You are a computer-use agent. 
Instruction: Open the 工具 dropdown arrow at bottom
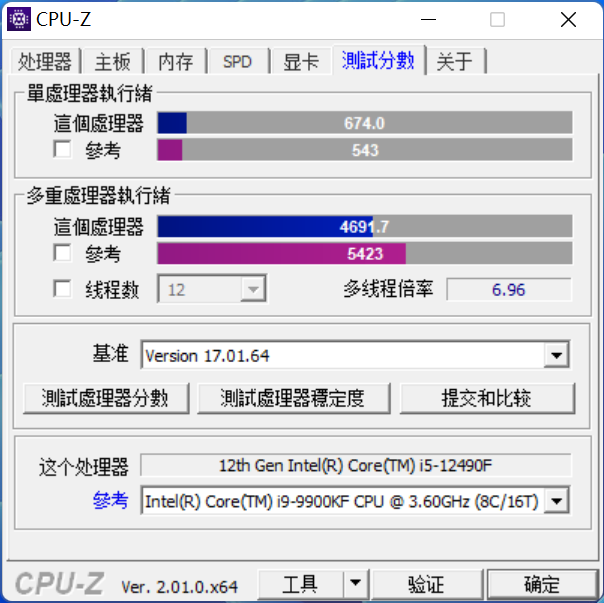pos(355,583)
